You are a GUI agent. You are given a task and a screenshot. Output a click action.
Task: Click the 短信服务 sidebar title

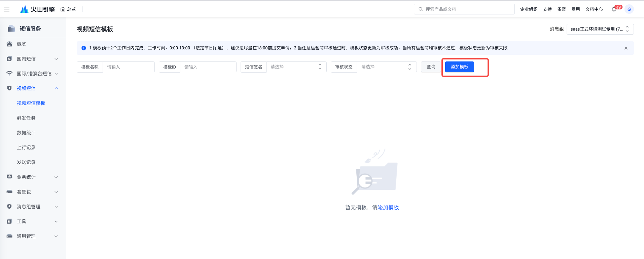coord(30,29)
